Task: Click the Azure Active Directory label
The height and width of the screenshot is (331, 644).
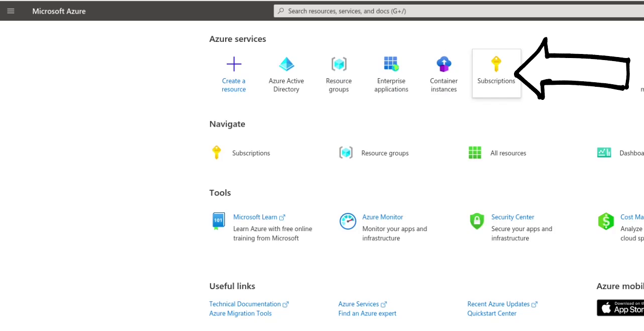Action: [286, 85]
